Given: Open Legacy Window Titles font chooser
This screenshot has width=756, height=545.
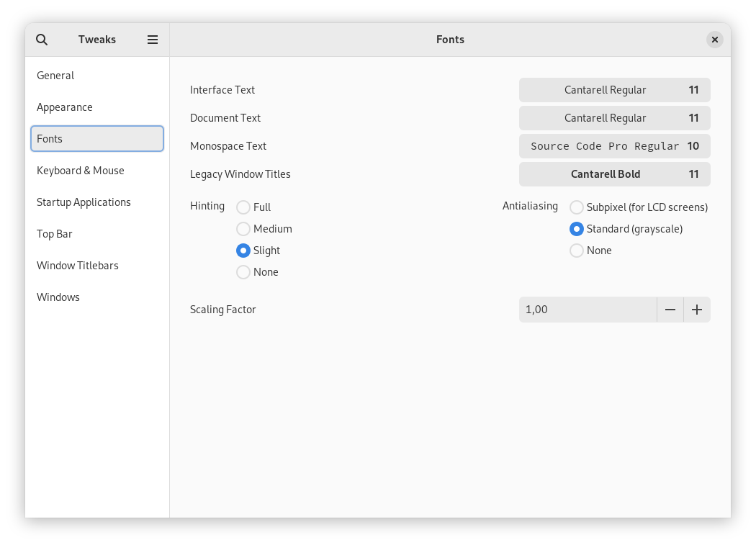Looking at the screenshot, I should click(x=615, y=174).
